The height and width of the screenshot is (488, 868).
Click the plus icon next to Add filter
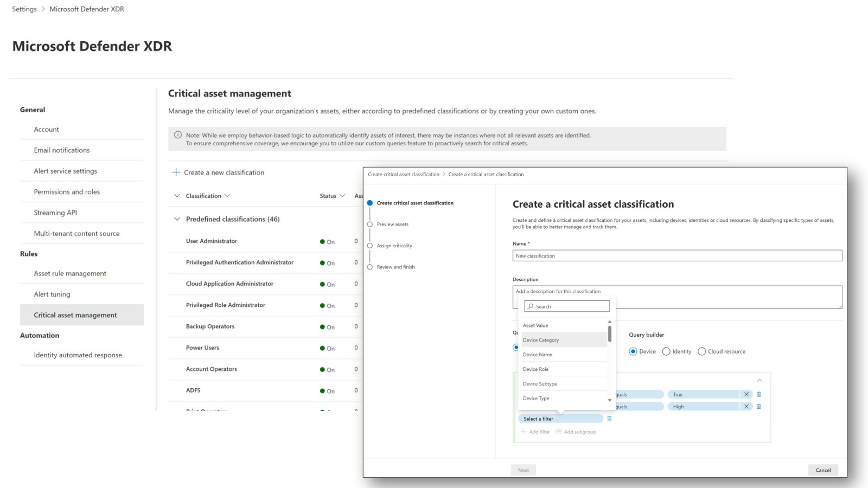click(x=524, y=432)
